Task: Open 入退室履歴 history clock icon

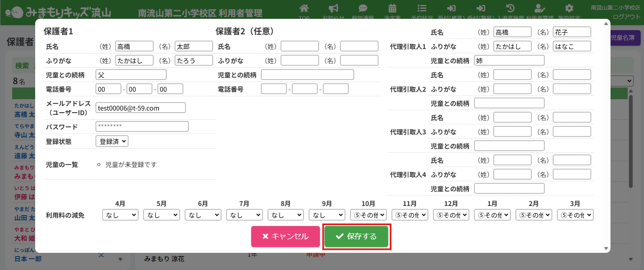Action: click(510, 9)
